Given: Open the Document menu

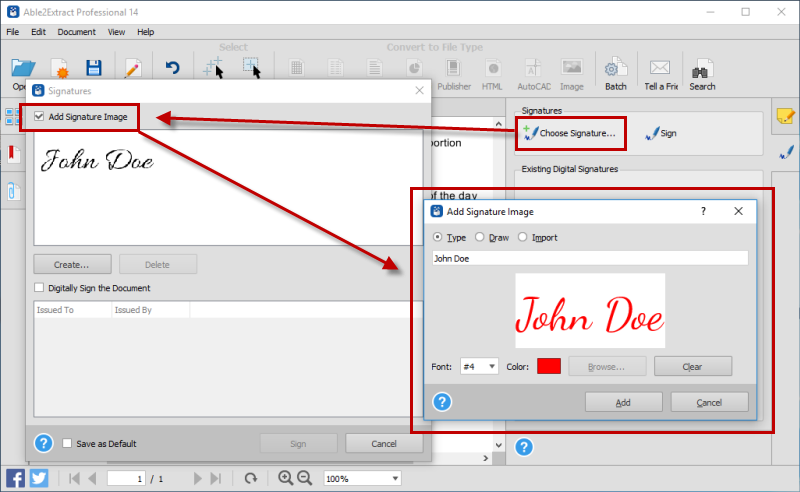Looking at the screenshot, I should coord(77,32).
